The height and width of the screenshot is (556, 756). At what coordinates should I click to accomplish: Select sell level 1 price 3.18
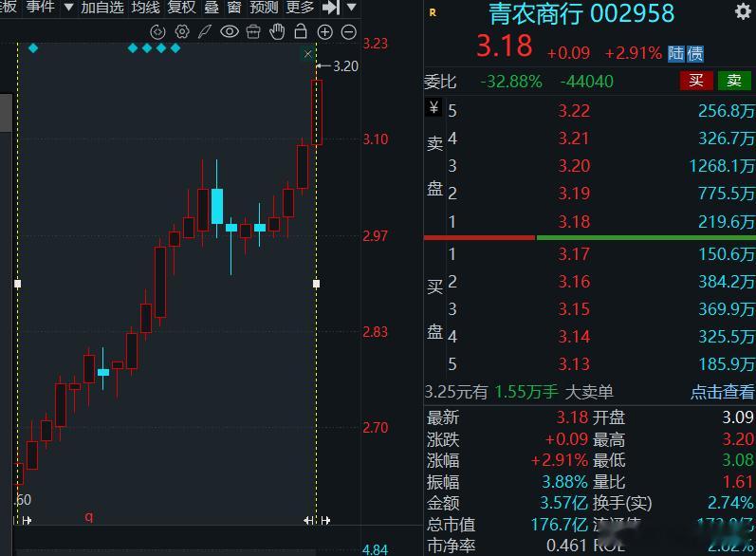click(574, 222)
